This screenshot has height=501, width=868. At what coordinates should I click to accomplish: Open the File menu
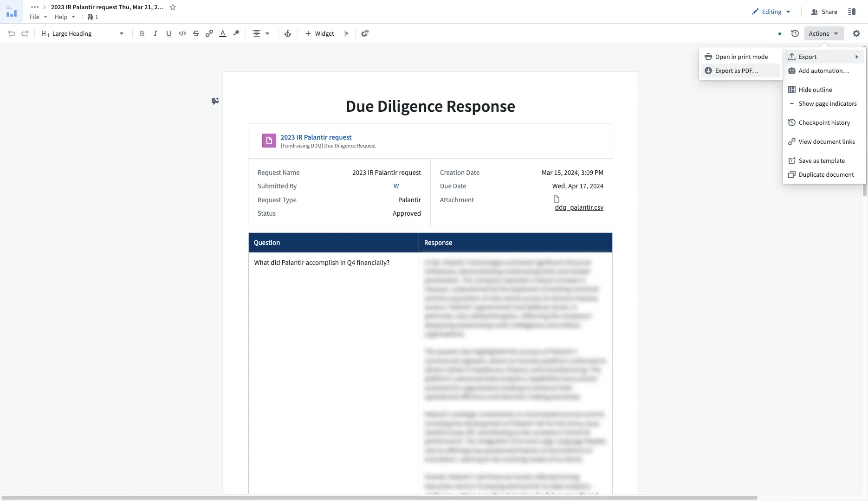pyautogui.click(x=39, y=17)
